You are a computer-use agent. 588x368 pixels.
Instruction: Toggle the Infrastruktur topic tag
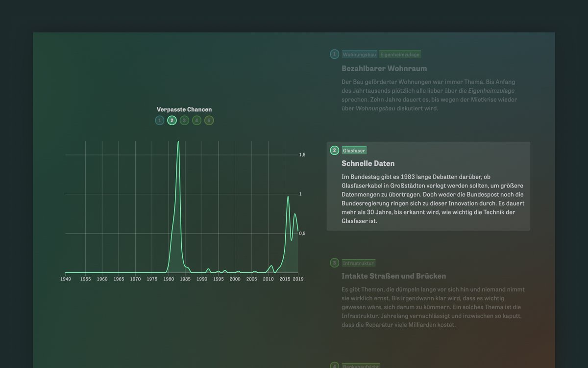click(x=359, y=263)
